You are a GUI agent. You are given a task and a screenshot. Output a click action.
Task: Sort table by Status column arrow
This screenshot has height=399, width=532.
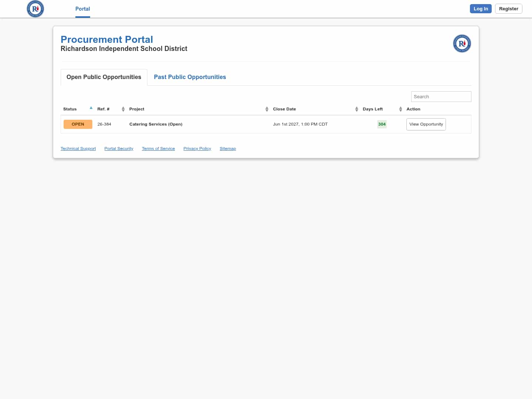point(91,108)
